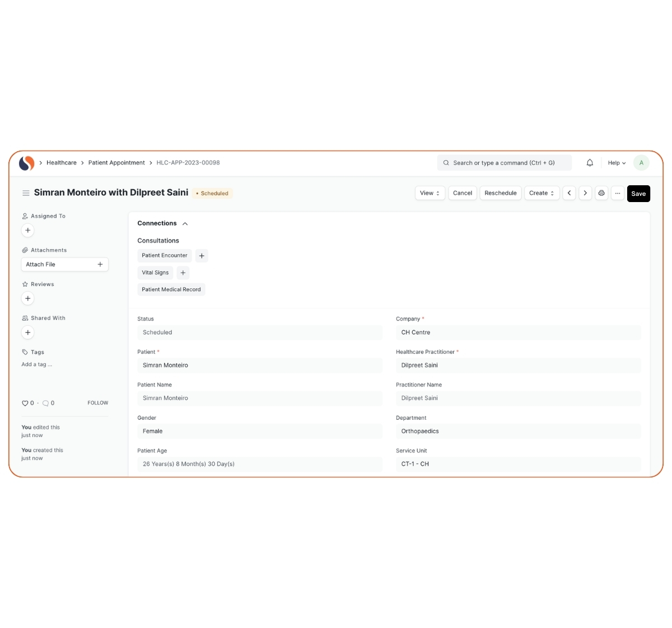672x628 pixels.
Task: Navigate to Patient Appointment breadcrumb
Action: (116, 163)
